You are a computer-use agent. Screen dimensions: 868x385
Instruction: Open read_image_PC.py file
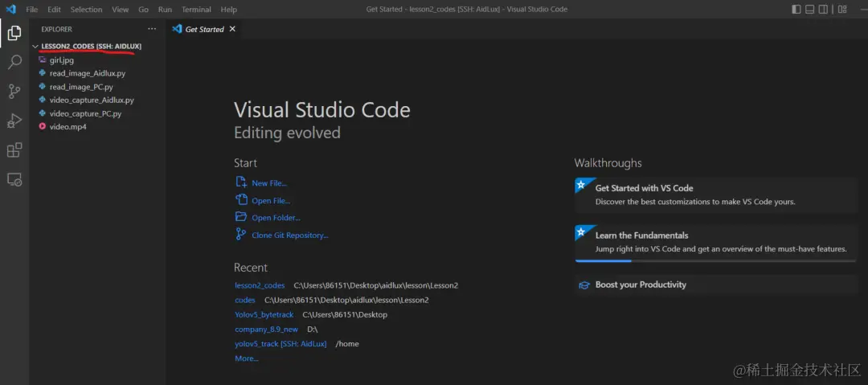(x=81, y=87)
